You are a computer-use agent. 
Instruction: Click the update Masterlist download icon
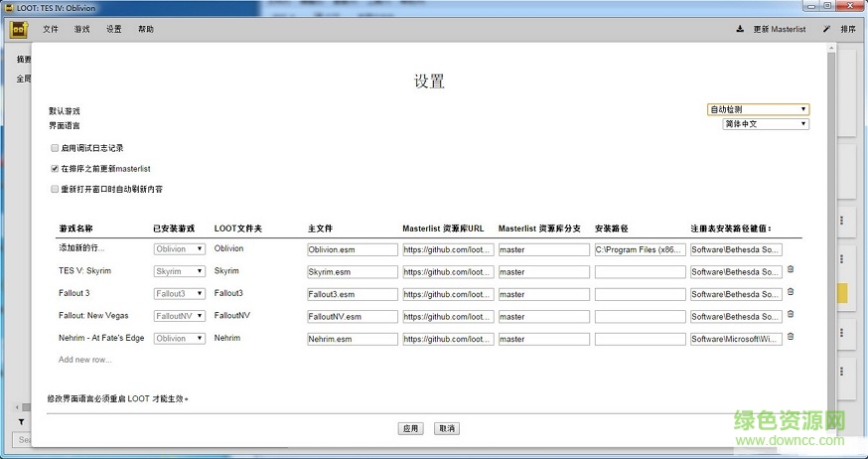pos(740,29)
